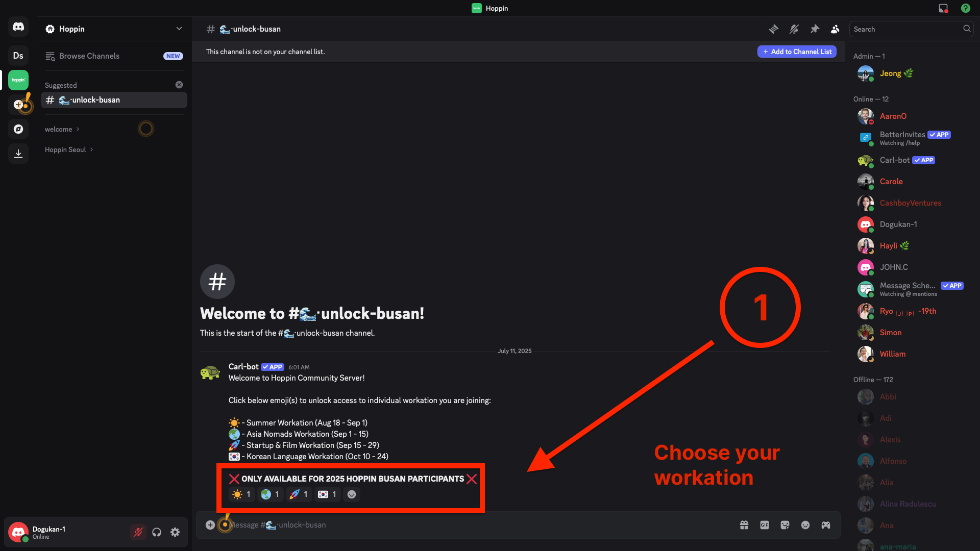Click the plus attach button in message box

click(x=210, y=525)
